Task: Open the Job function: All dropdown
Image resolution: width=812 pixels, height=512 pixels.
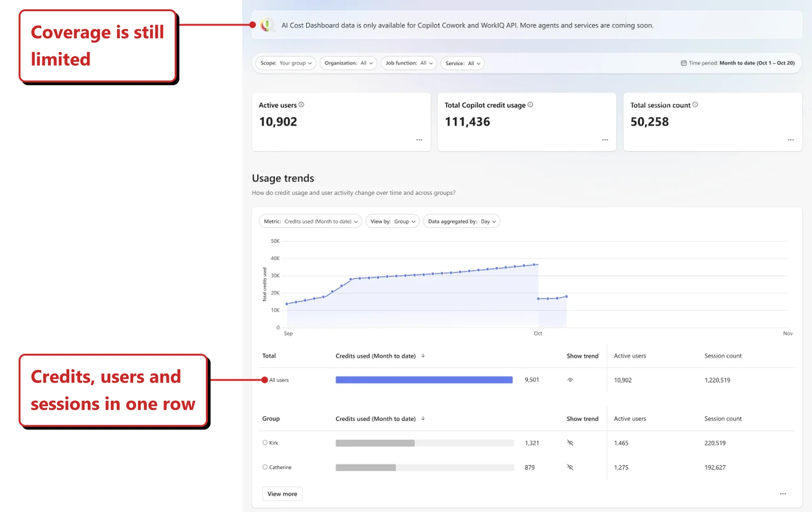Action: point(409,63)
